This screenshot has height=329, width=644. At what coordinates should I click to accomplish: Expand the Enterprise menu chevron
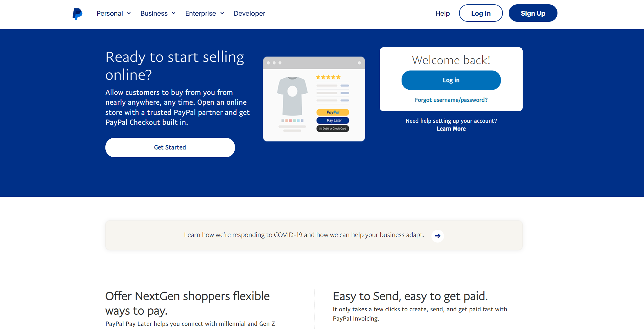coord(222,13)
